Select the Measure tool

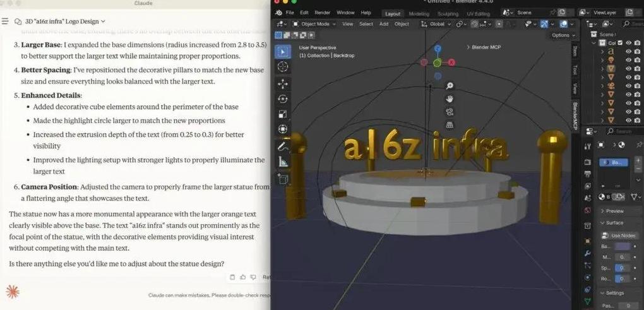(x=283, y=162)
